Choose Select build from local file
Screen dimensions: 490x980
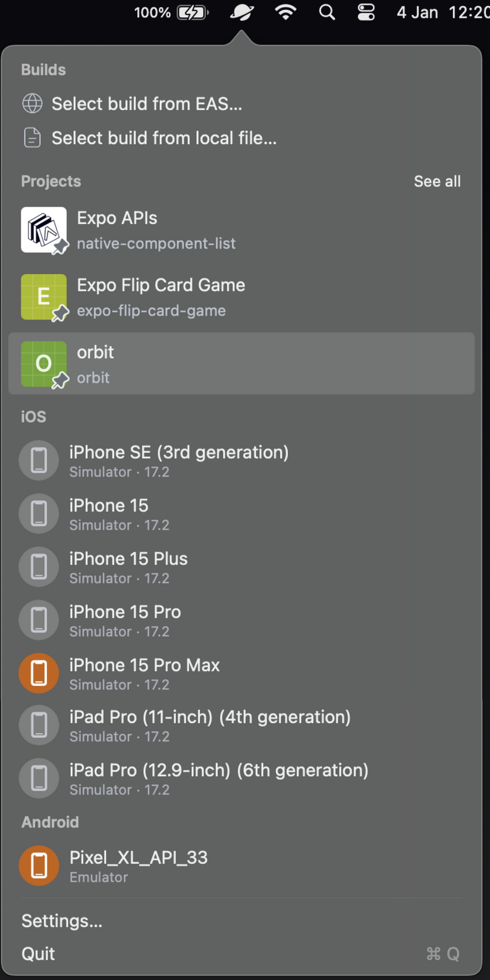[x=164, y=138]
